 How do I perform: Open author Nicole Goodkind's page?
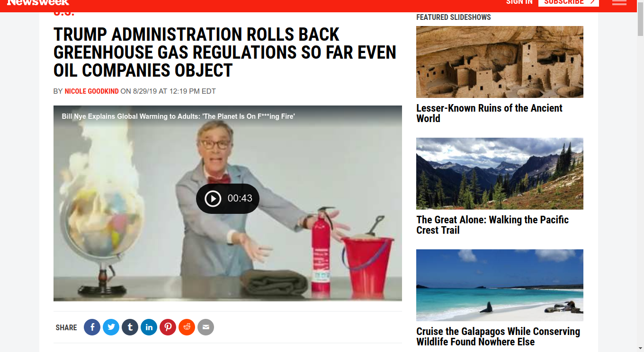pyautogui.click(x=92, y=91)
